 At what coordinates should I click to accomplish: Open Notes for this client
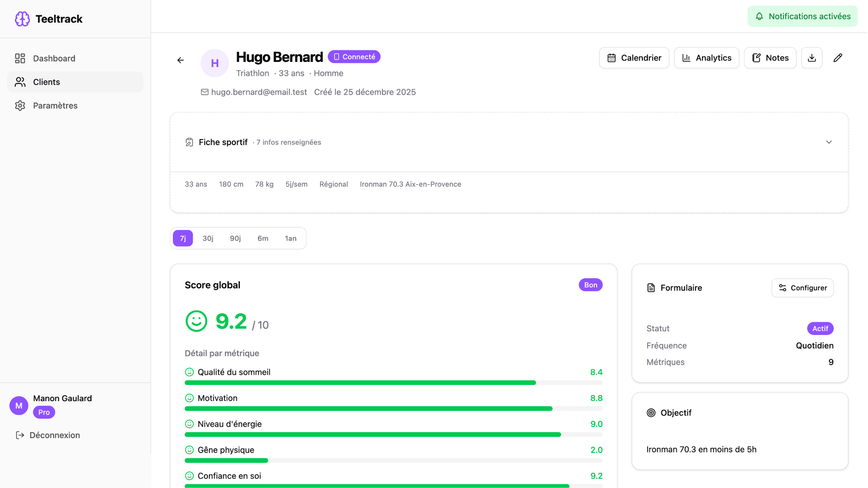coord(770,58)
